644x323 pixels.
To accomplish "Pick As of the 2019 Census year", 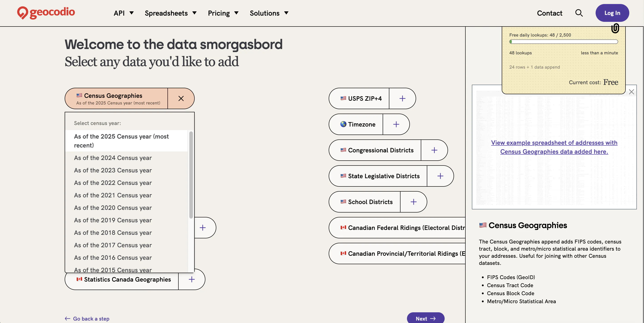I will pyautogui.click(x=126, y=220).
